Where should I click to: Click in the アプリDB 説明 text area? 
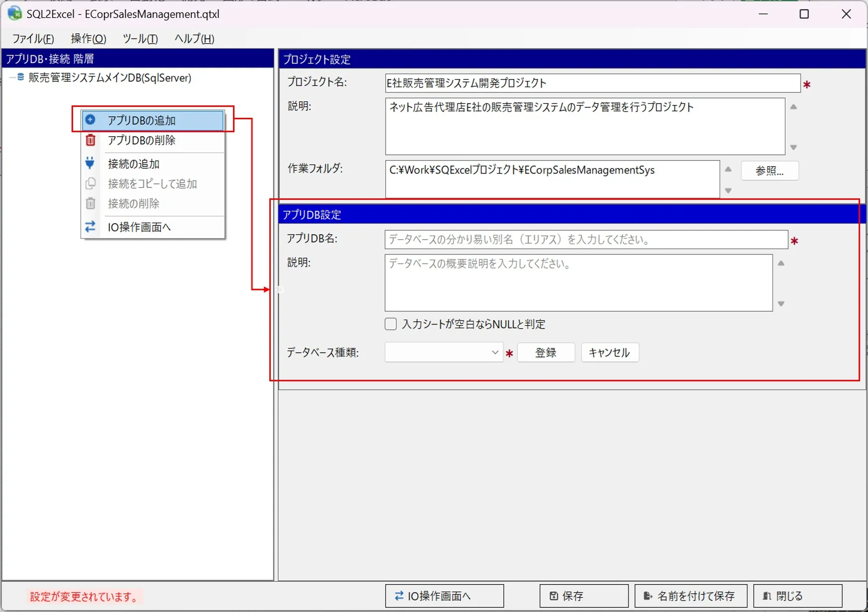pos(578,283)
